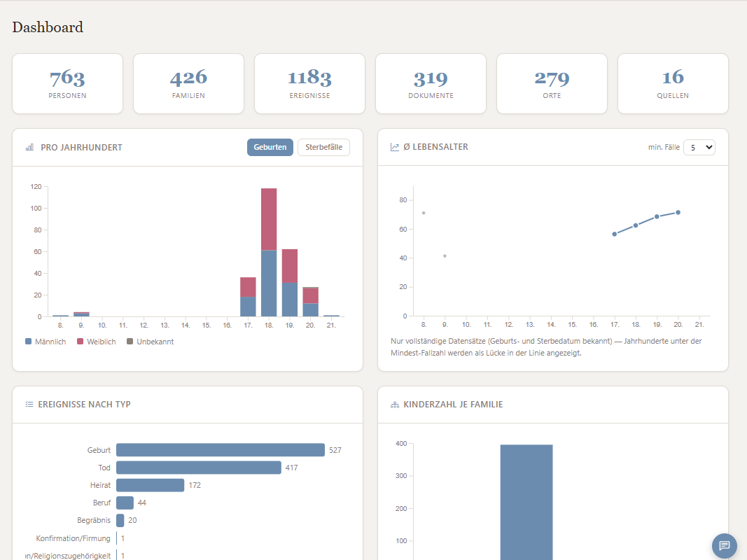The image size is (747, 560).
Task: Open the 763 Personen card
Action: pos(68,84)
